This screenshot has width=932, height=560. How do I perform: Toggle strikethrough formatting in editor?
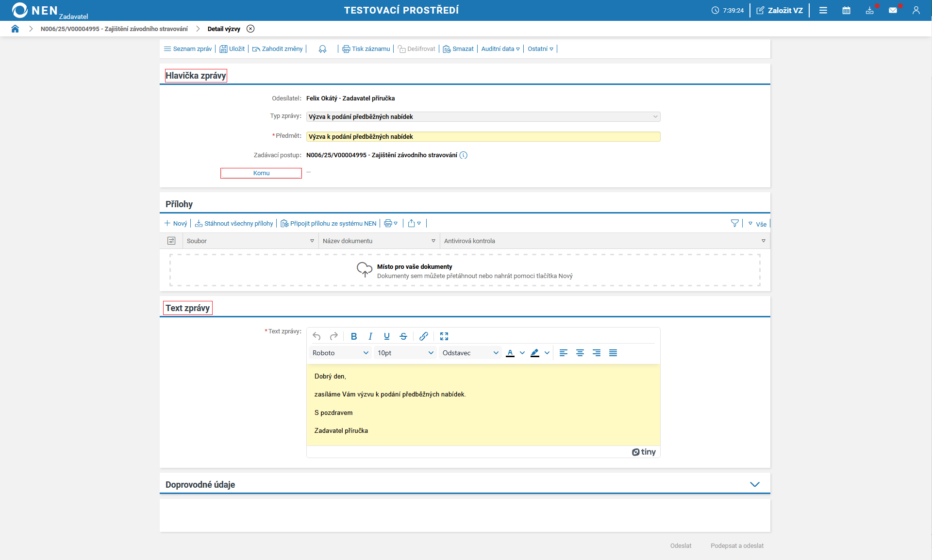pos(403,336)
